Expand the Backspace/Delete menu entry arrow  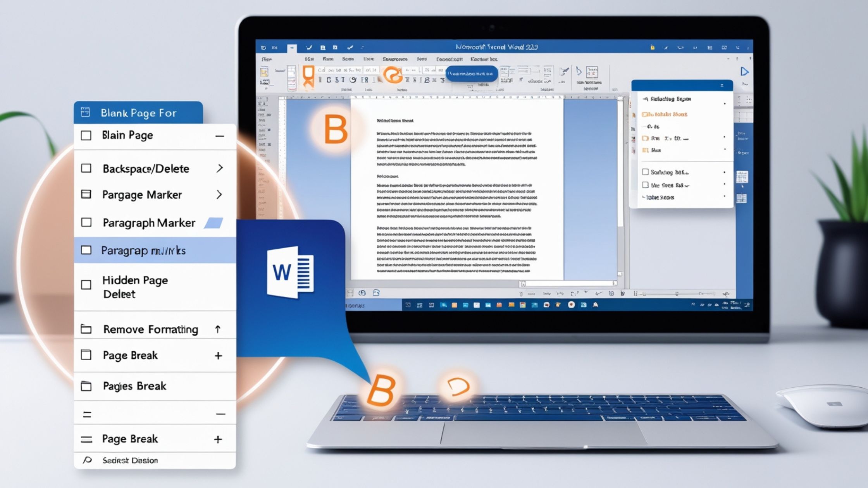click(x=219, y=168)
